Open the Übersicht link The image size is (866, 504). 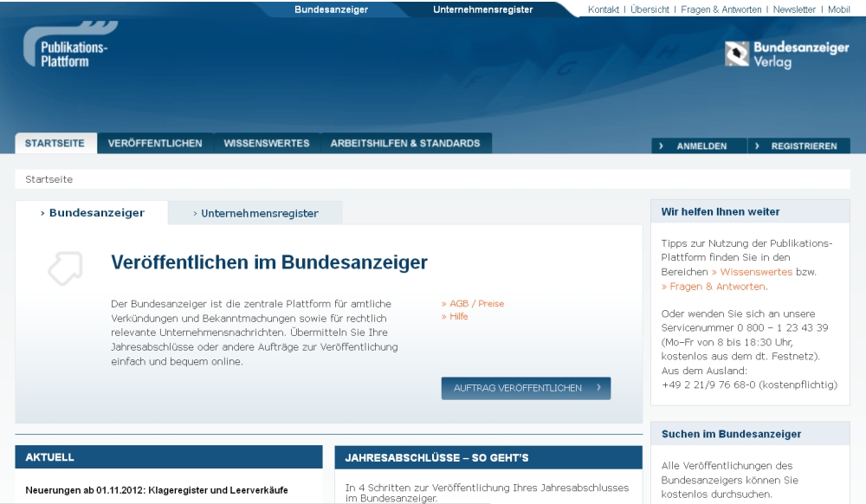(x=649, y=10)
